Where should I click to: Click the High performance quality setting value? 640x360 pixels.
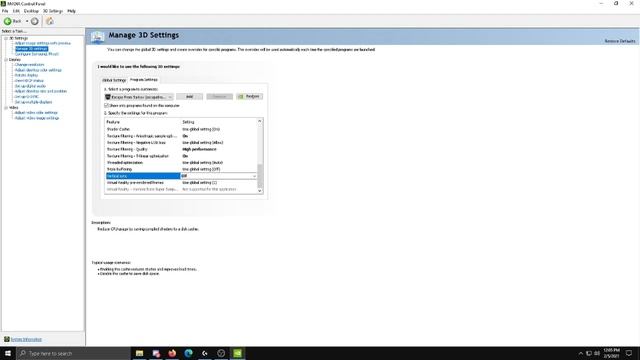pos(199,149)
